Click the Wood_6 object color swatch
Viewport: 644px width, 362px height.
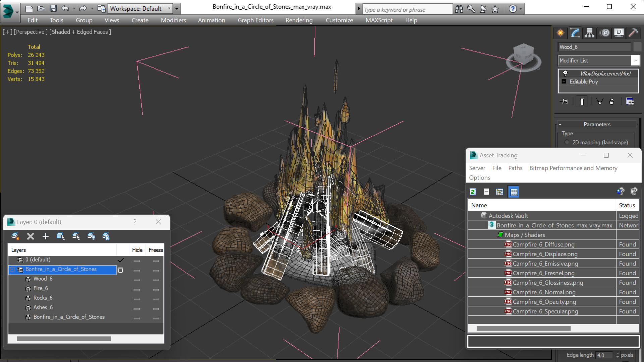(637, 47)
